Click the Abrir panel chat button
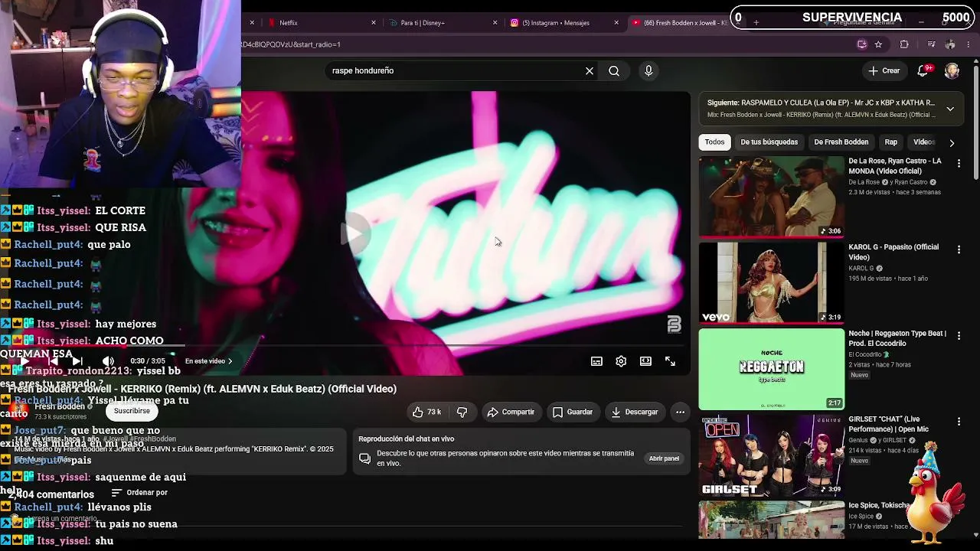 pyautogui.click(x=664, y=458)
